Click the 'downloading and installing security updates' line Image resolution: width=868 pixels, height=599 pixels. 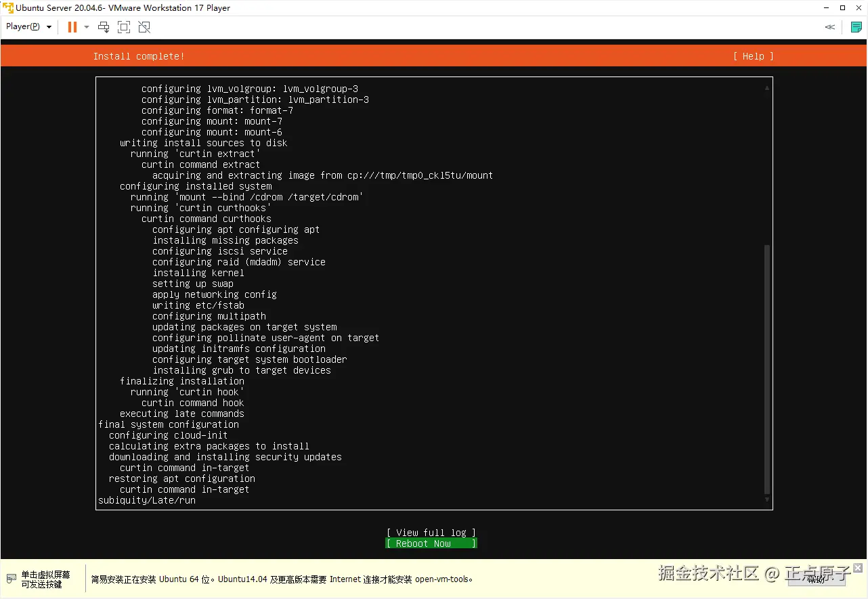(x=225, y=457)
